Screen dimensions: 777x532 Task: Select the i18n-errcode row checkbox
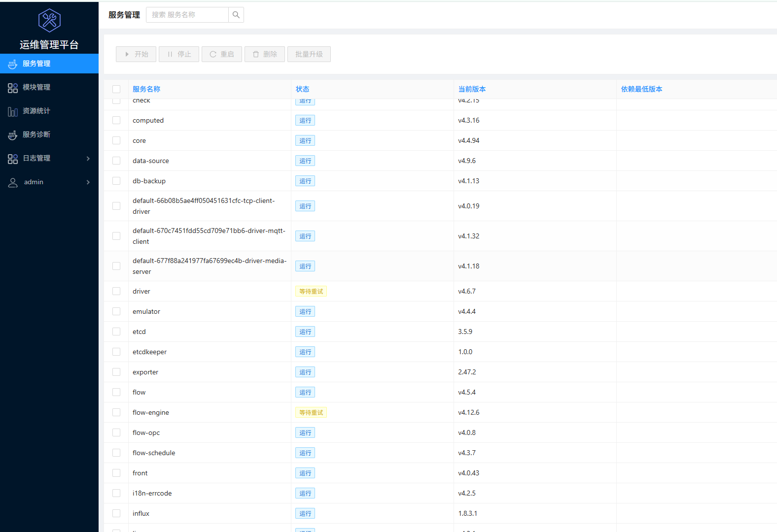tap(116, 493)
